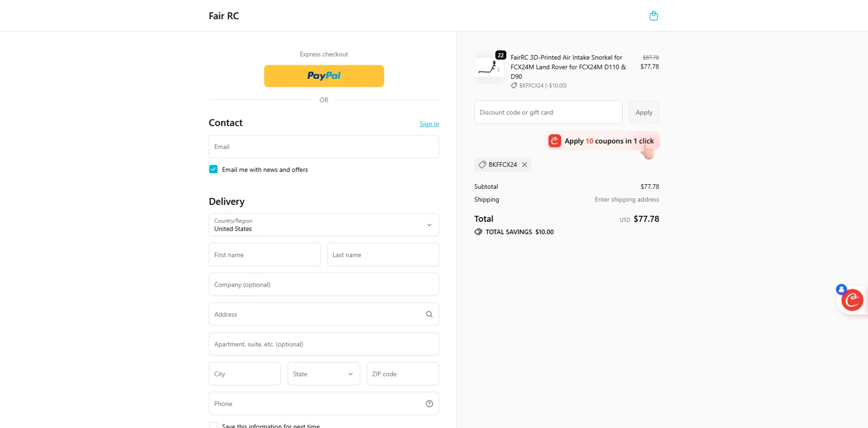Click the First name field

pos(264,255)
